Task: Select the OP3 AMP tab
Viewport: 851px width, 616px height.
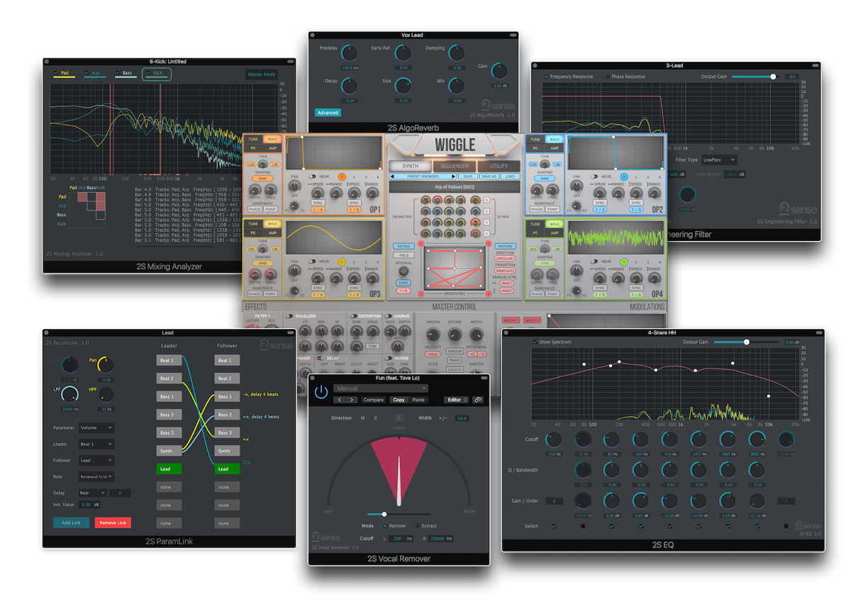Action: click(272, 233)
